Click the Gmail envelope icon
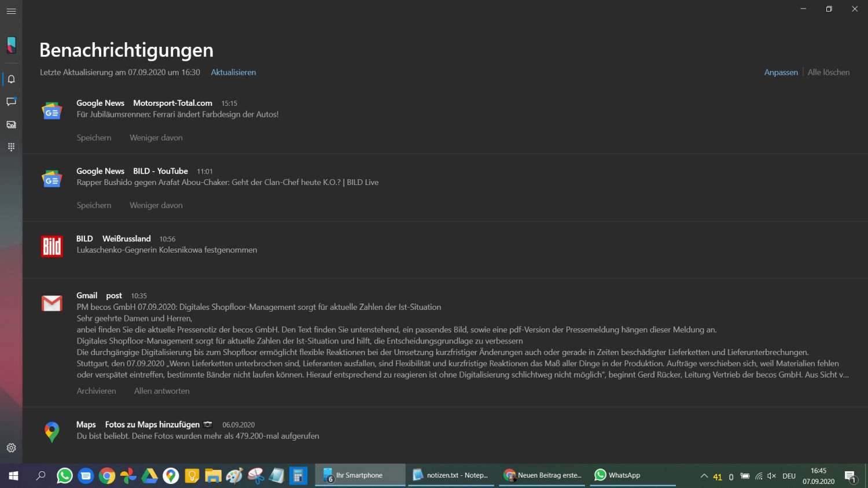 tap(52, 303)
